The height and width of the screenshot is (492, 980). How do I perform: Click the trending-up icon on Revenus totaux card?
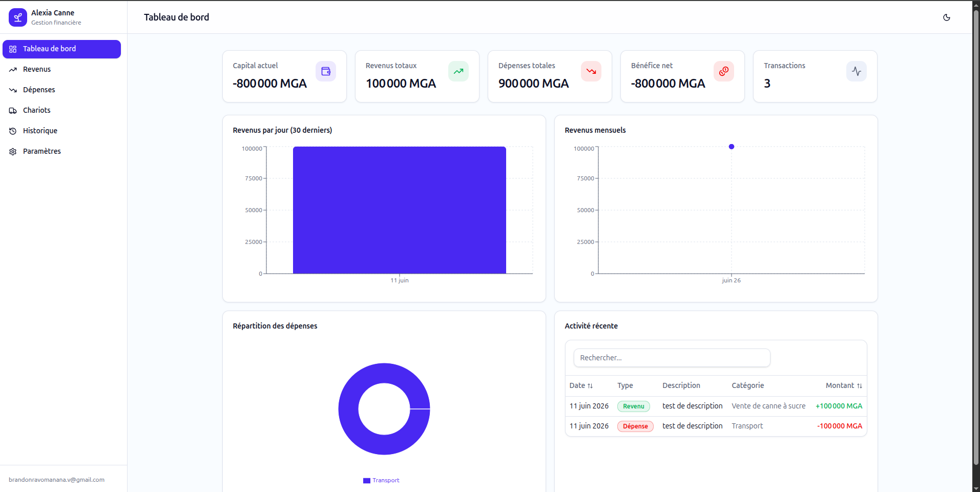tap(458, 71)
